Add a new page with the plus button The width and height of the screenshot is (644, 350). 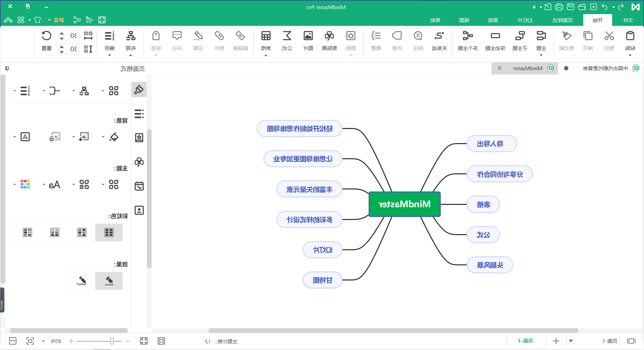pyautogui.click(x=556, y=341)
